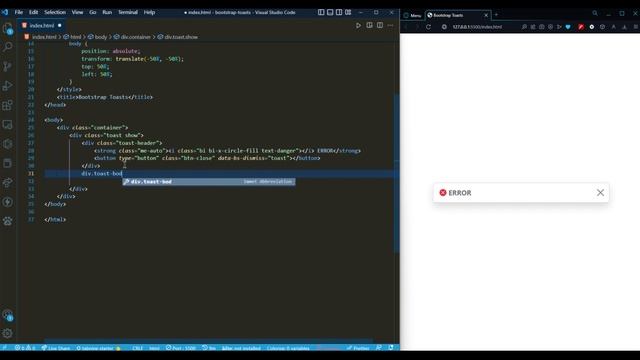Screen dimensions: 640x360
Task: Accept div.toast-body Emmet suggestion
Action: [x=209, y=182]
